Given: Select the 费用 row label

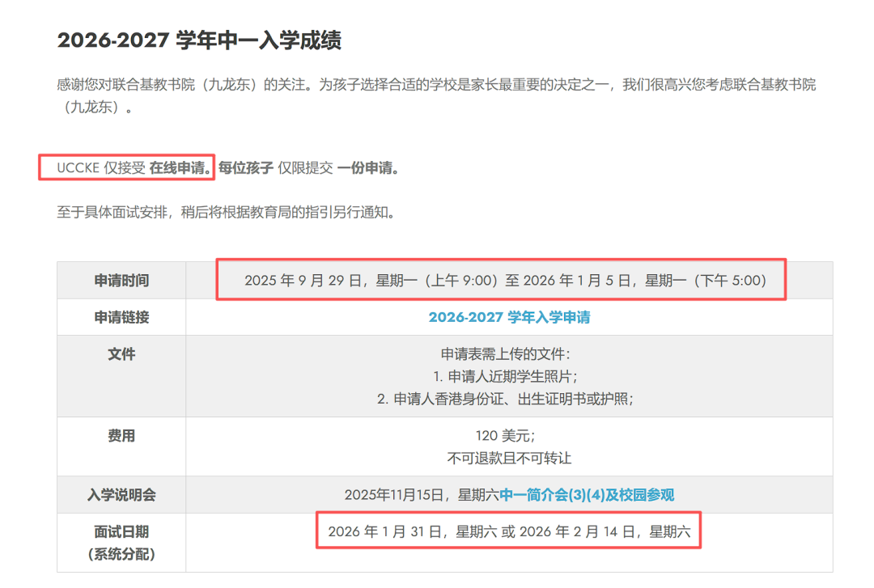Looking at the screenshot, I should [x=121, y=435].
